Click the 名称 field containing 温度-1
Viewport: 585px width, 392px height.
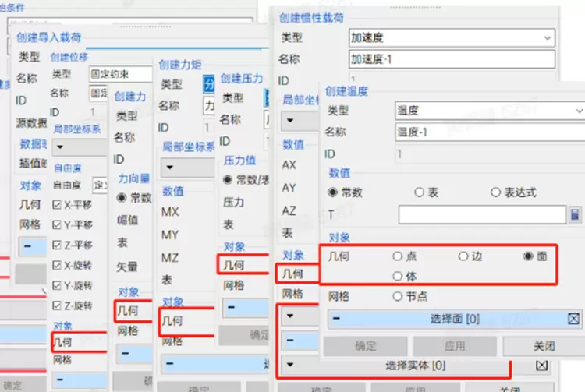(x=488, y=132)
